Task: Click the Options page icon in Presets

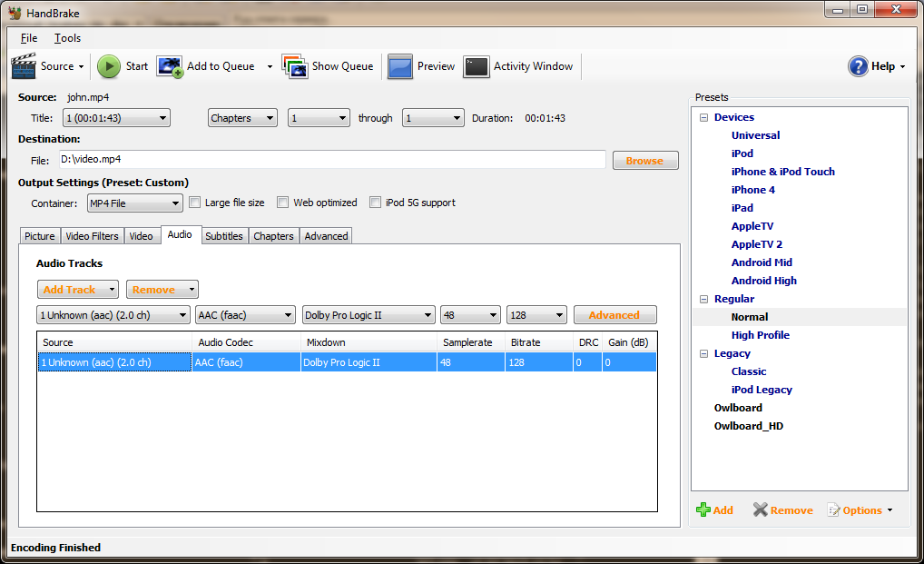Action: click(x=833, y=510)
